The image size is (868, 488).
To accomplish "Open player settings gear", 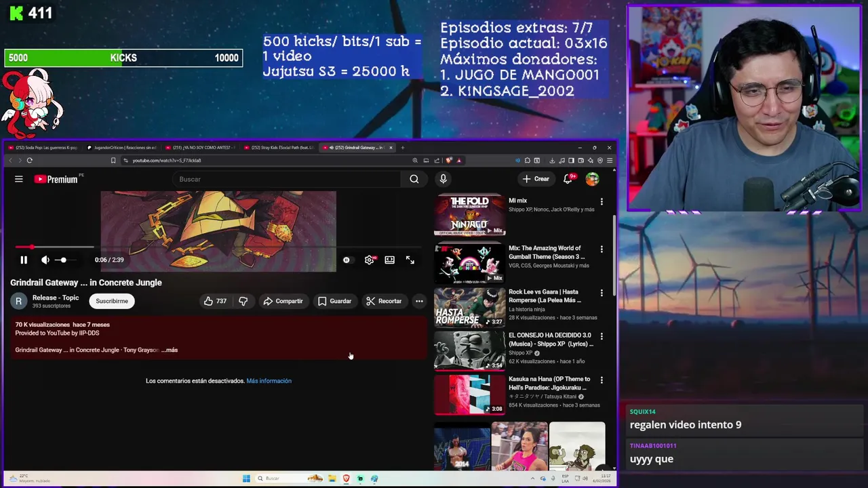I will coord(369,260).
